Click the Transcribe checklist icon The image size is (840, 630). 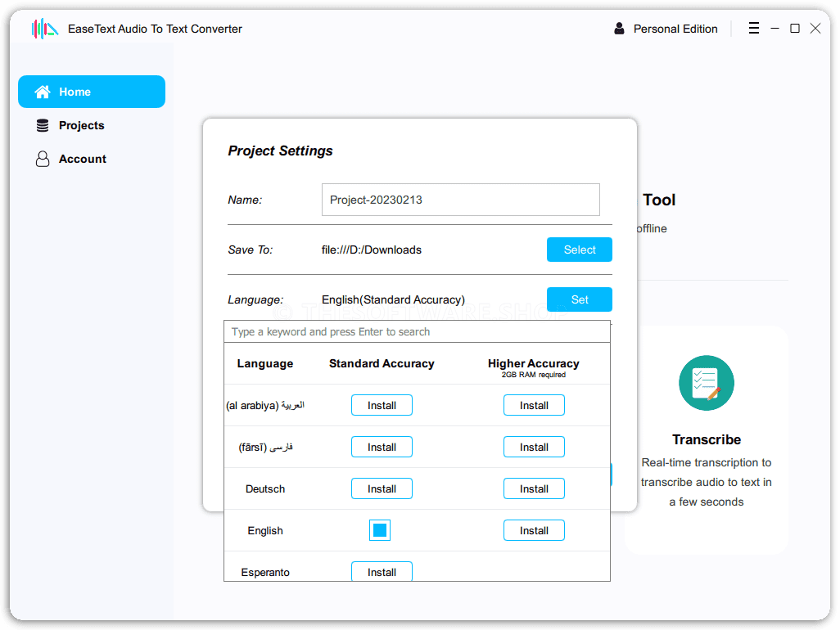tap(706, 383)
